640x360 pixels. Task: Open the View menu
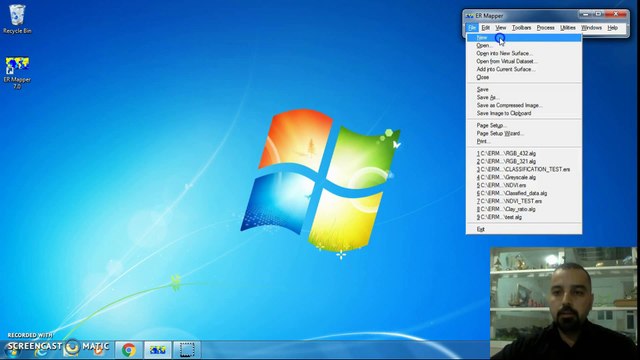tap(500, 28)
